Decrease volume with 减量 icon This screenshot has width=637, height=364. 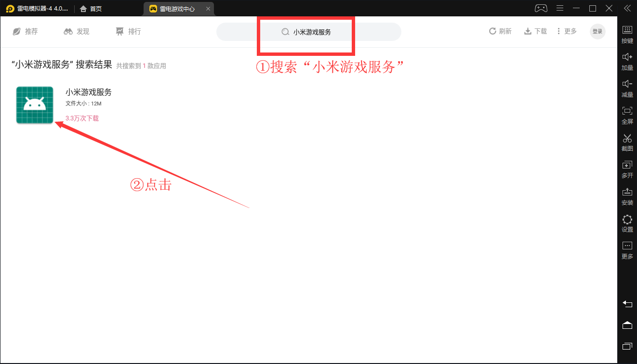tap(627, 88)
